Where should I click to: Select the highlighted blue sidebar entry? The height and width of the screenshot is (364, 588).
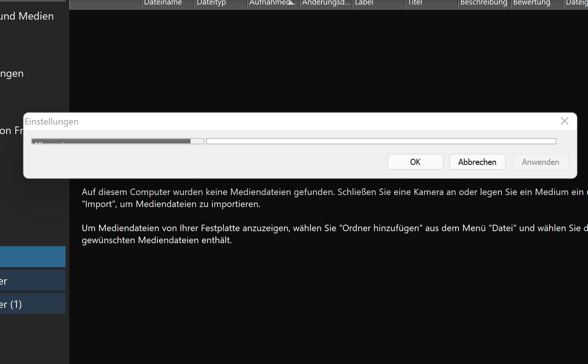coord(32,257)
